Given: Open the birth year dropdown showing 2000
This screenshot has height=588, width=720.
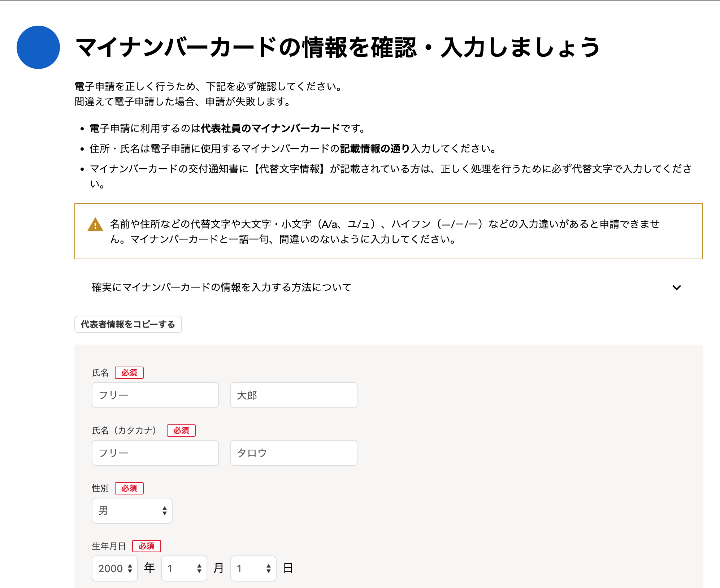Looking at the screenshot, I should 115,568.
